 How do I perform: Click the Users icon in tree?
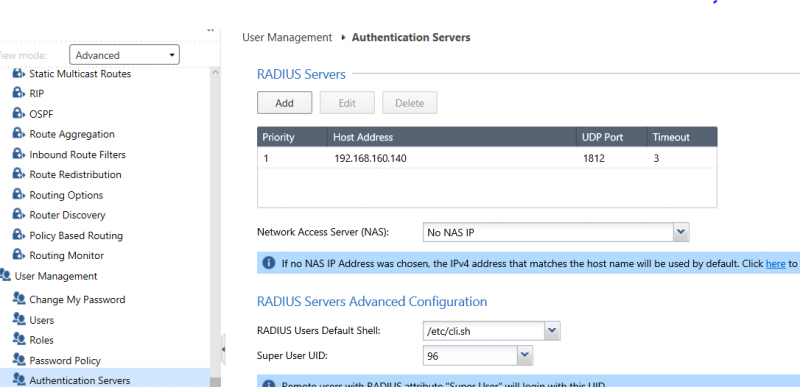pos(19,320)
